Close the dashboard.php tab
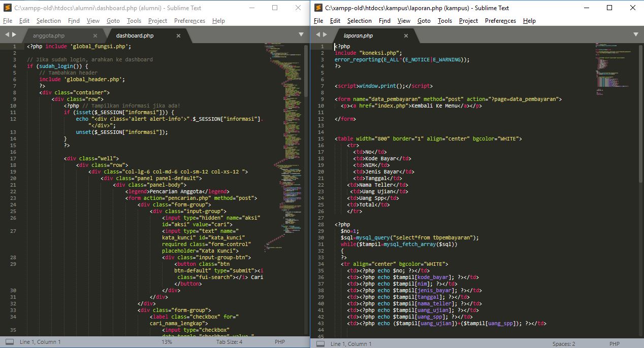The width and height of the screenshot is (644, 348). coord(178,37)
